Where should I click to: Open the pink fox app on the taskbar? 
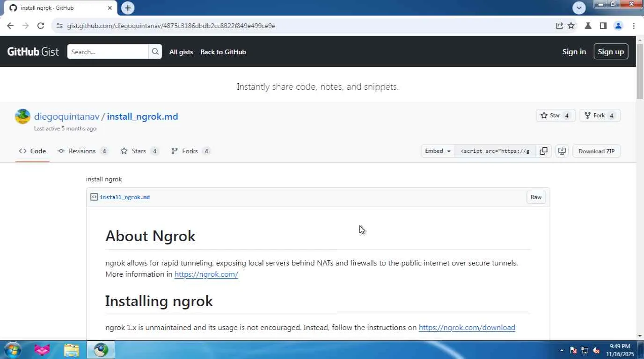(x=42, y=350)
